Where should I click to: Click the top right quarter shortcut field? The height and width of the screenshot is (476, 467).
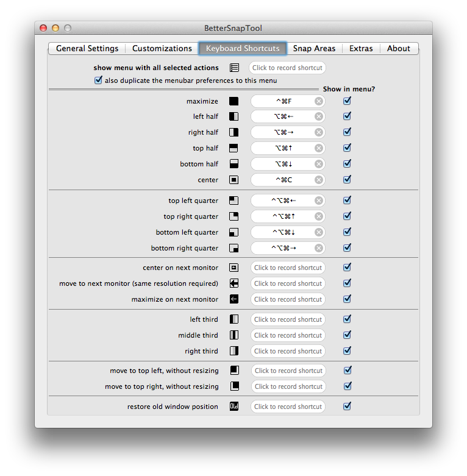(x=288, y=216)
